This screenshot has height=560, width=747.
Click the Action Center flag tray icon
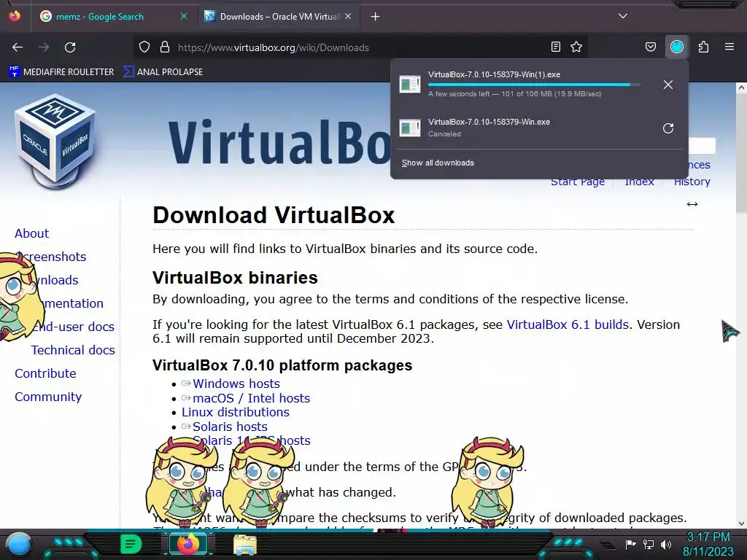pos(630,544)
